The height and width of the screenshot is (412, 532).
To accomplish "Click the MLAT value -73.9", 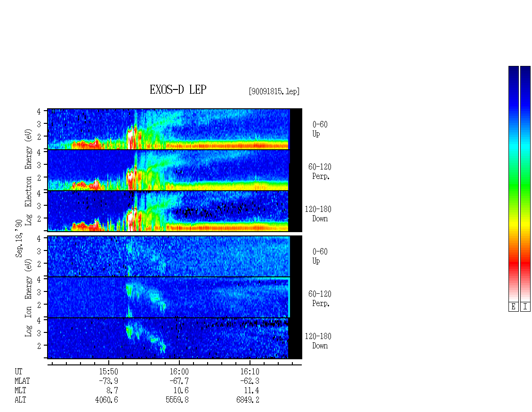I will coord(109,381).
